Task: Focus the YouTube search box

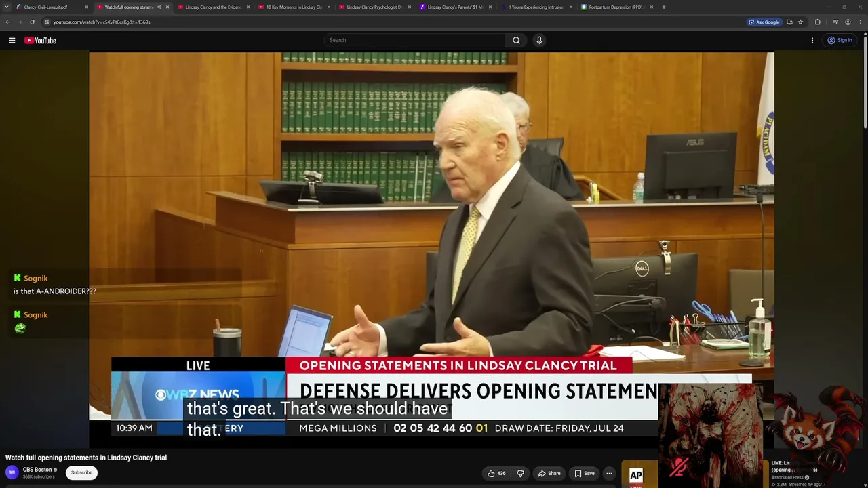Action: pos(414,40)
